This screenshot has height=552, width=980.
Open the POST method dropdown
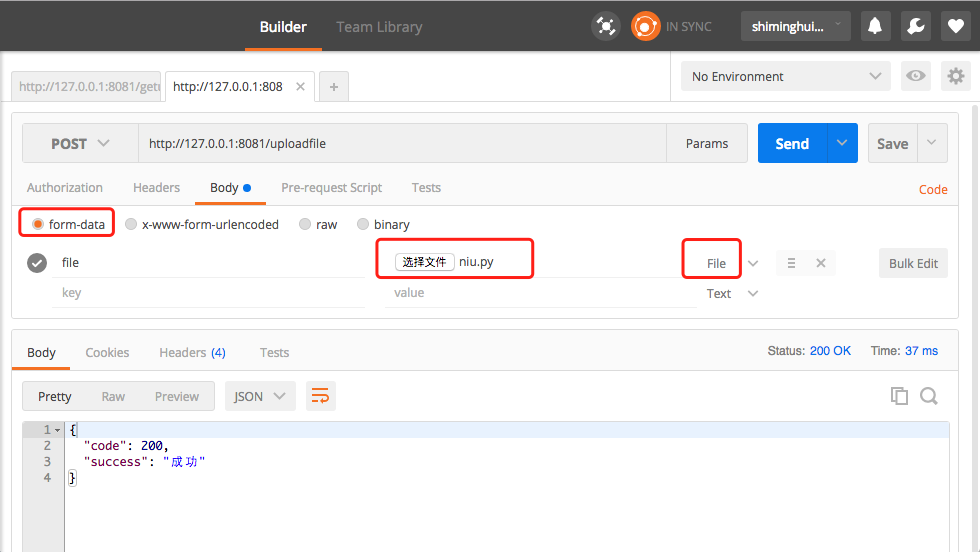(80, 143)
